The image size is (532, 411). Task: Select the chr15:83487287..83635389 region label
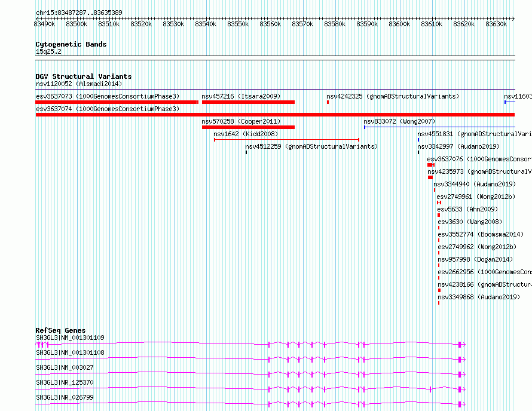click(x=79, y=13)
